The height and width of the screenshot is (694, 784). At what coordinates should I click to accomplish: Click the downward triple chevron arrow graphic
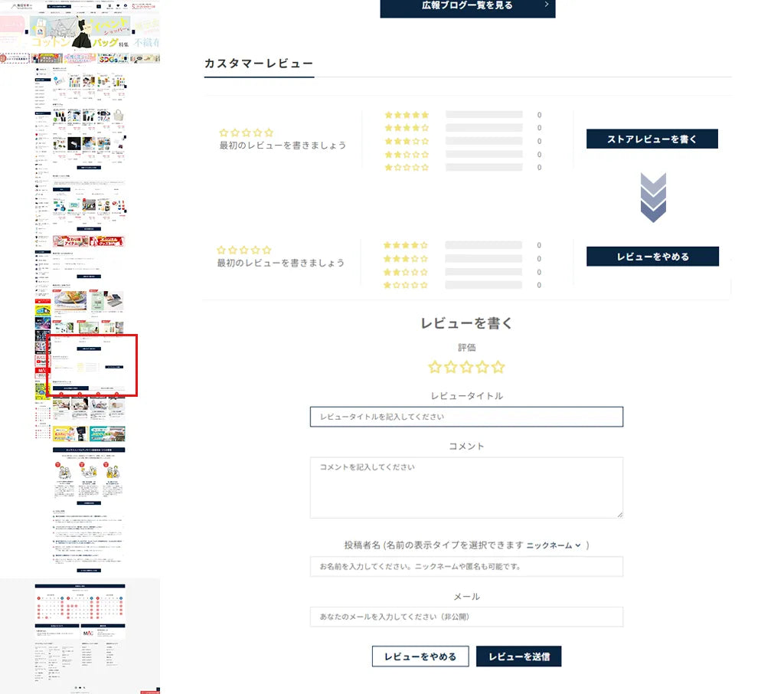pyautogui.click(x=653, y=198)
